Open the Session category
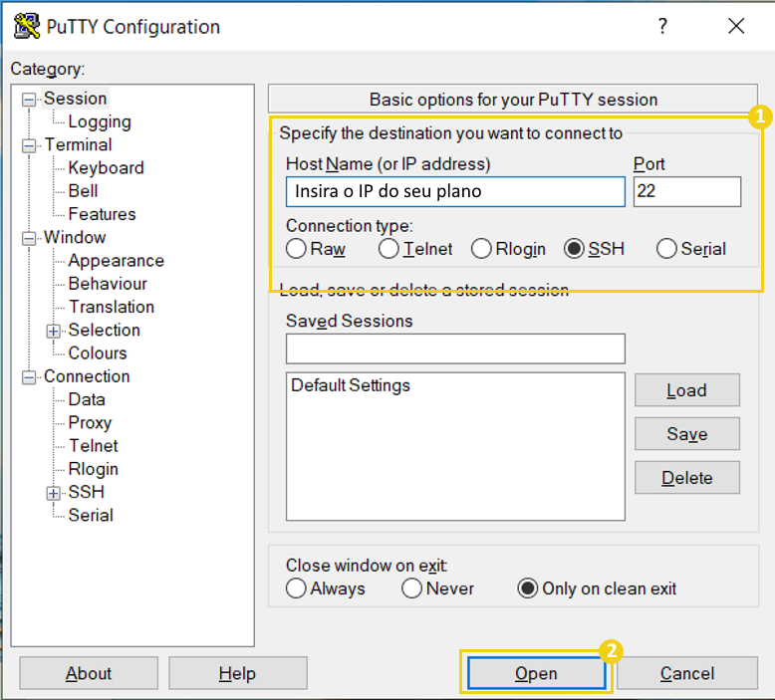The width and height of the screenshot is (775, 700). [x=75, y=99]
